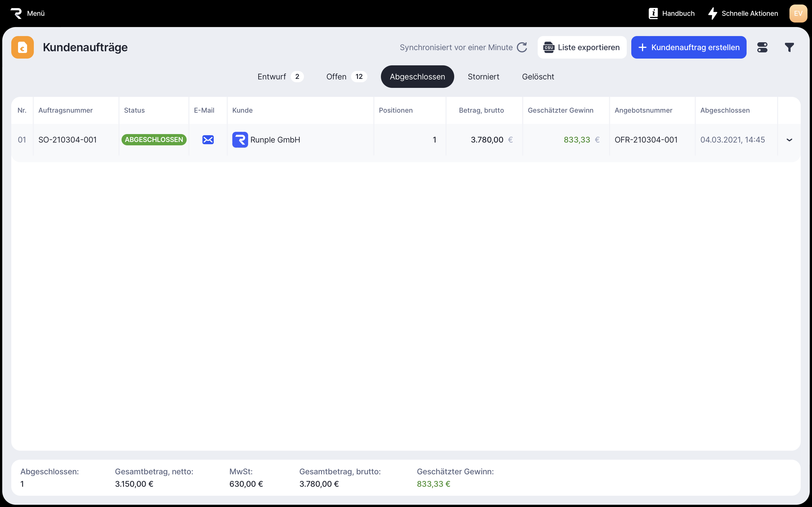Open the Gelöscht tab
Image resolution: width=812 pixels, height=507 pixels.
click(538, 77)
